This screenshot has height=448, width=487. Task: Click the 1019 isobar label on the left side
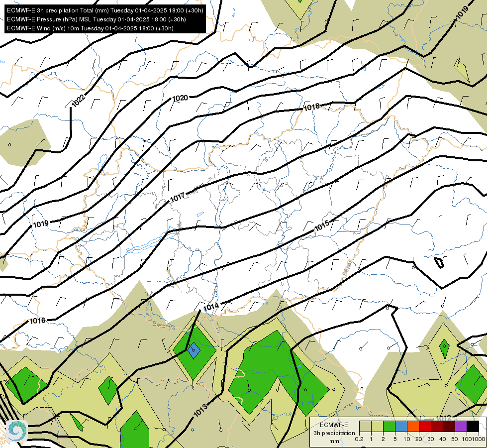point(41,224)
